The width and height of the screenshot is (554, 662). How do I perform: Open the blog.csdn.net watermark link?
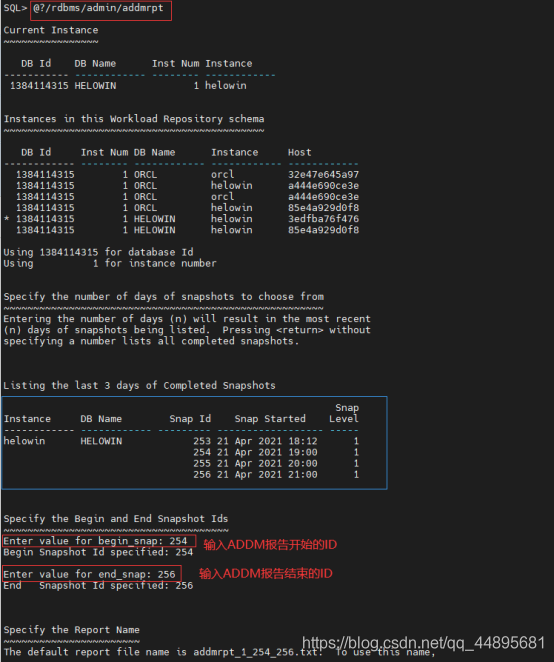424,643
